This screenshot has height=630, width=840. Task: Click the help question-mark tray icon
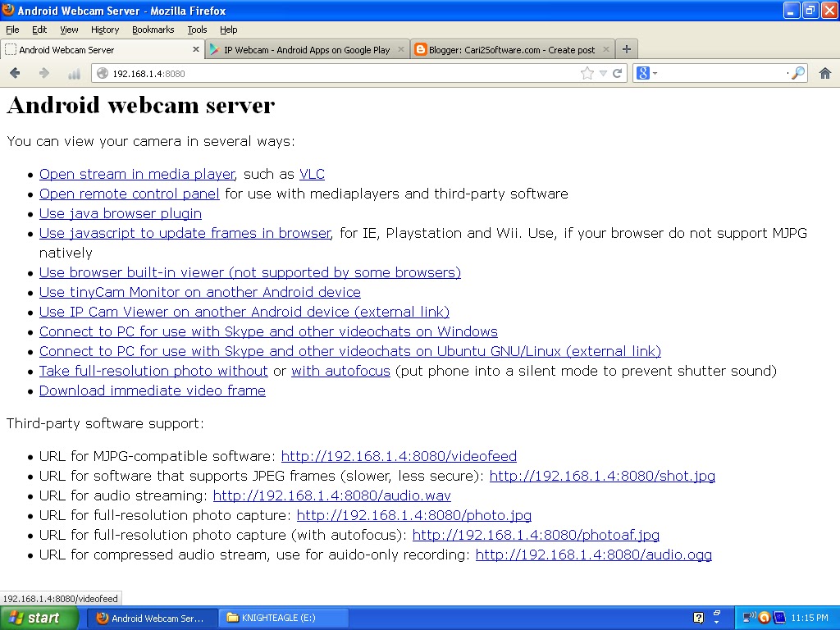pyautogui.click(x=699, y=618)
